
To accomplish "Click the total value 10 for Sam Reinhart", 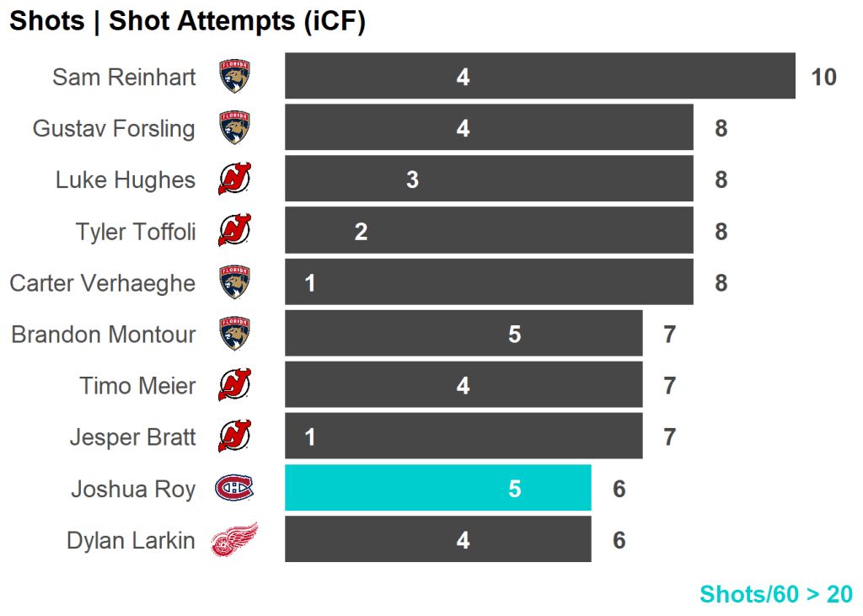I will [x=823, y=78].
